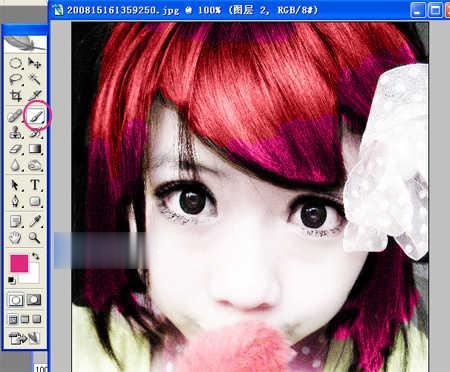Screen dimensions: 450x372
Task: Activate the Zoom magnifier tool
Action: [35, 238]
